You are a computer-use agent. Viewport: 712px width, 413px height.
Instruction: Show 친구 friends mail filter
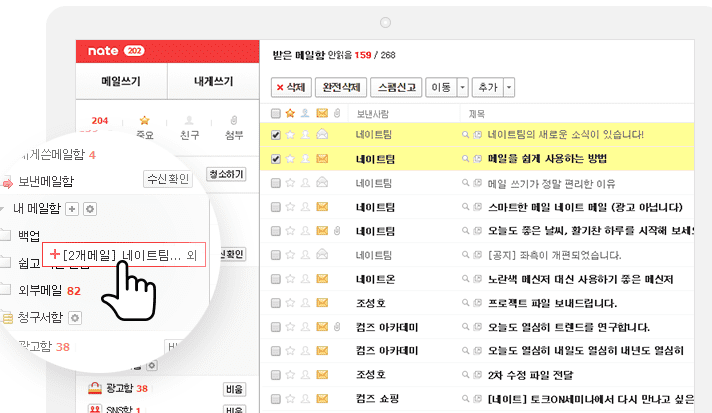coord(189,127)
